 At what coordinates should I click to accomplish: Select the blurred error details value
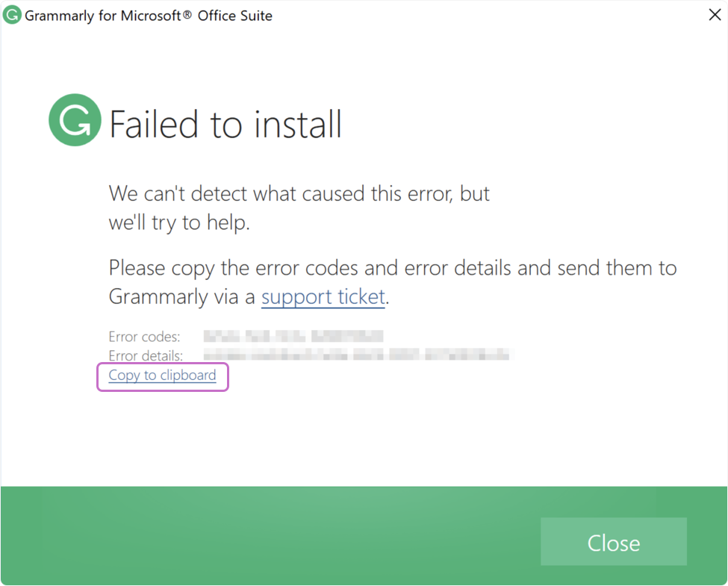(x=356, y=355)
